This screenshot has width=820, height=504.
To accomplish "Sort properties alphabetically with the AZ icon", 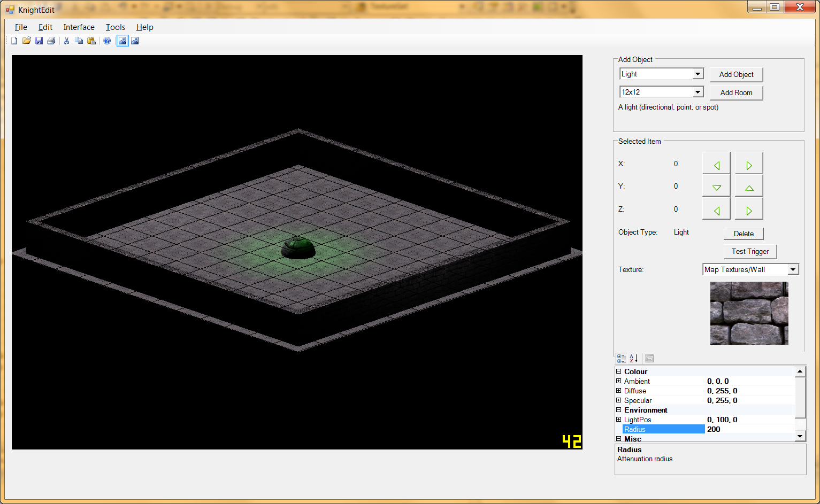I will tap(633, 358).
